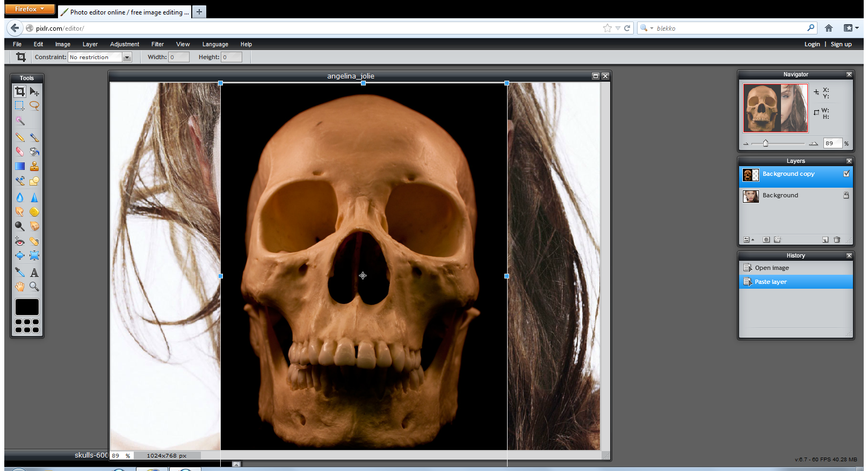Select the Drawing shapes tool
868x471 pixels.
[34, 181]
